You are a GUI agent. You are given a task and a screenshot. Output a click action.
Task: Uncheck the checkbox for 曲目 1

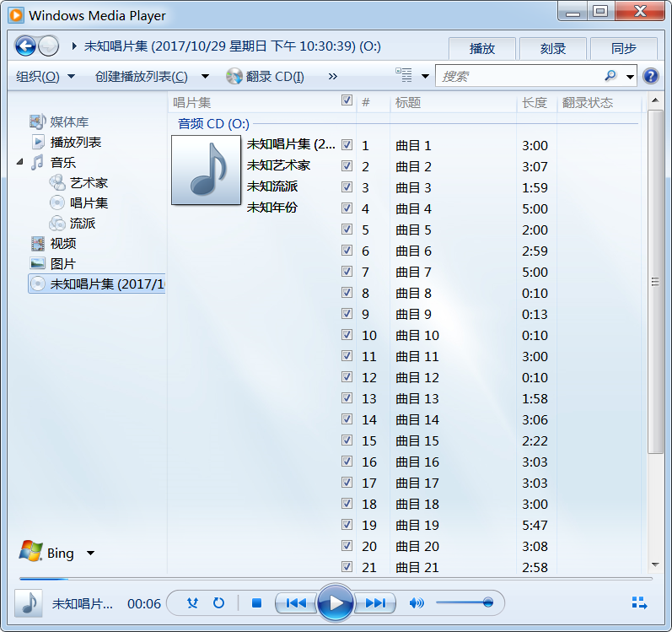347,145
